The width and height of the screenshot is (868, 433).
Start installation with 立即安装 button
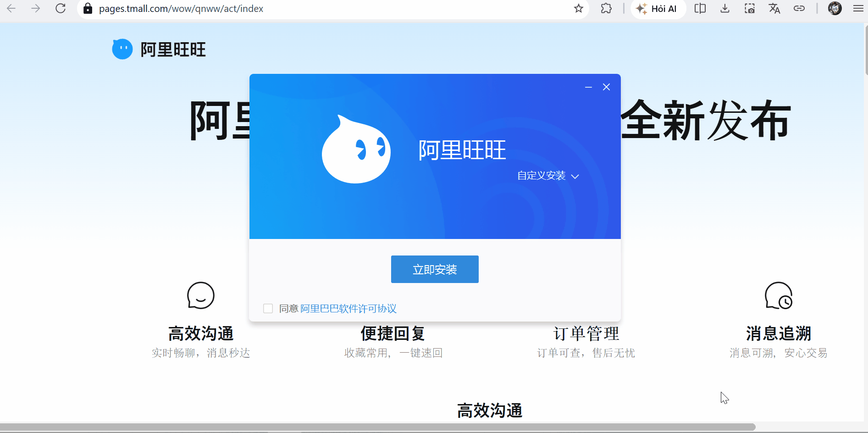pos(435,269)
